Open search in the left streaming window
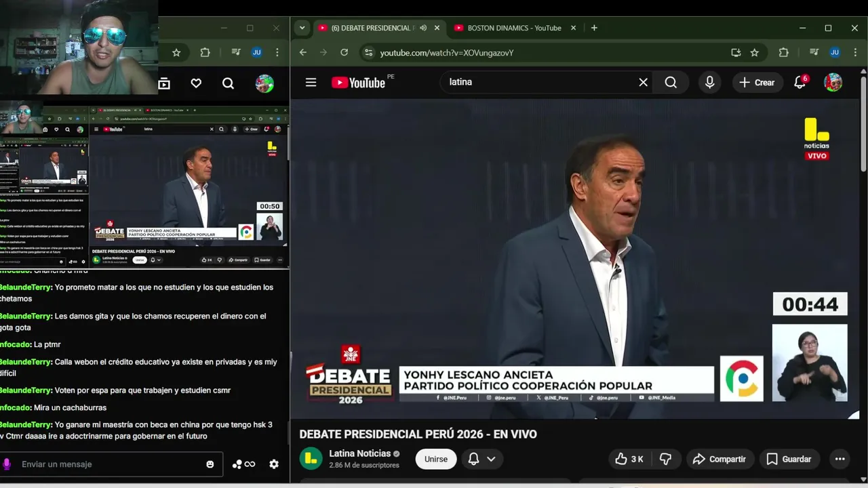 coord(228,83)
